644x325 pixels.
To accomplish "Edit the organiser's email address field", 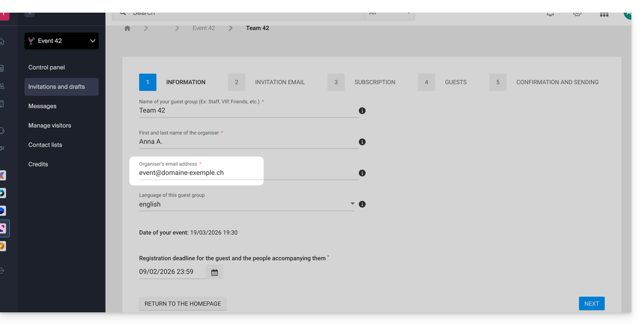I will pos(249,173).
